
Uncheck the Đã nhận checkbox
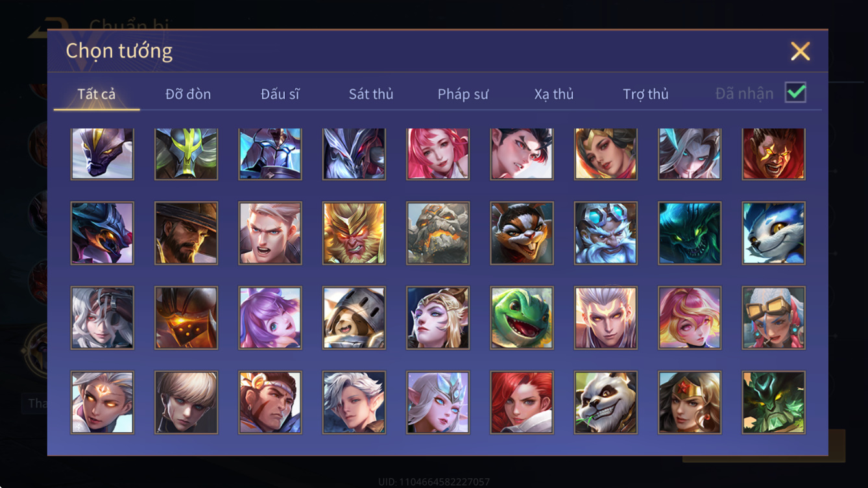click(795, 93)
